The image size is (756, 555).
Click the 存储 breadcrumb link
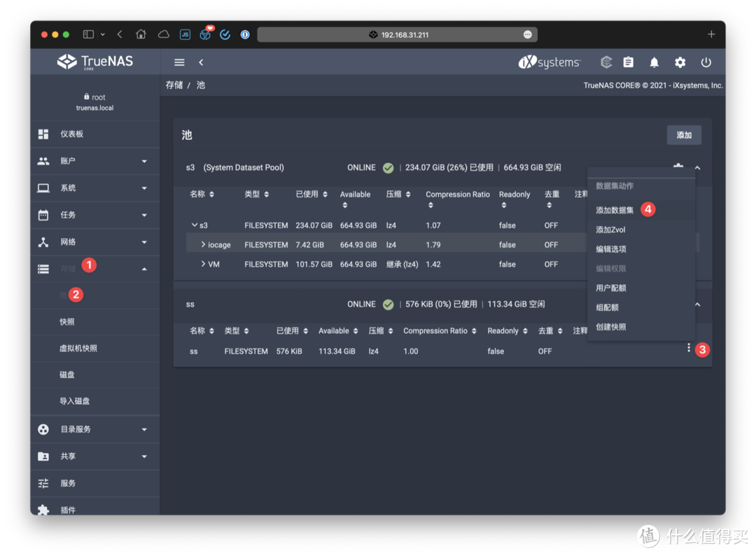(x=174, y=85)
